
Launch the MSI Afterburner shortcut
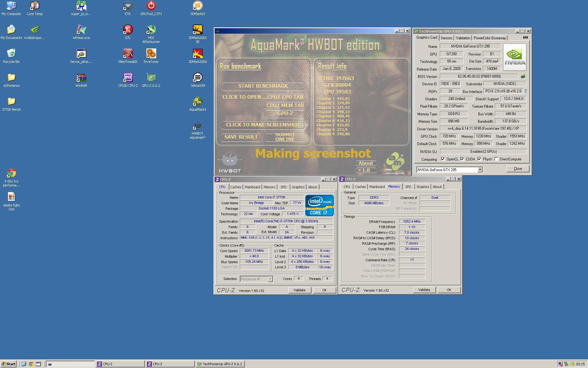click(151, 34)
